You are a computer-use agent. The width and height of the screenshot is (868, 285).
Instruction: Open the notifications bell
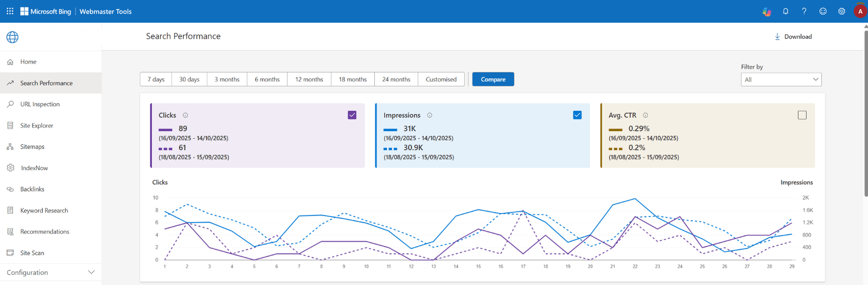[x=786, y=11]
